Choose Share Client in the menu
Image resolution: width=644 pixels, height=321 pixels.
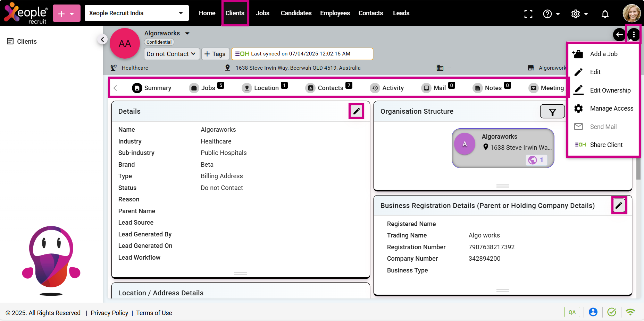coord(606,145)
